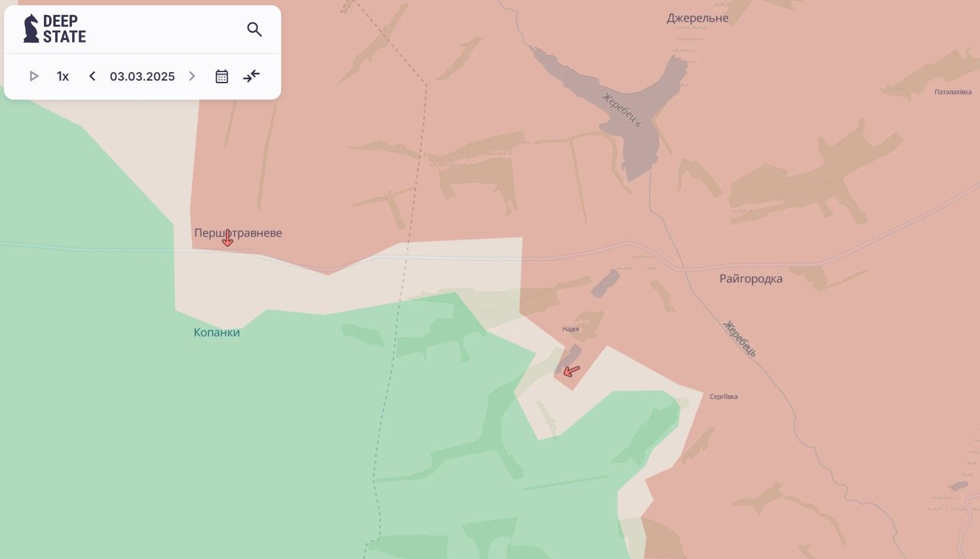Viewport: 980px width, 559px height.
Task: Open the calendar date picker
Action: pos(222,77)
